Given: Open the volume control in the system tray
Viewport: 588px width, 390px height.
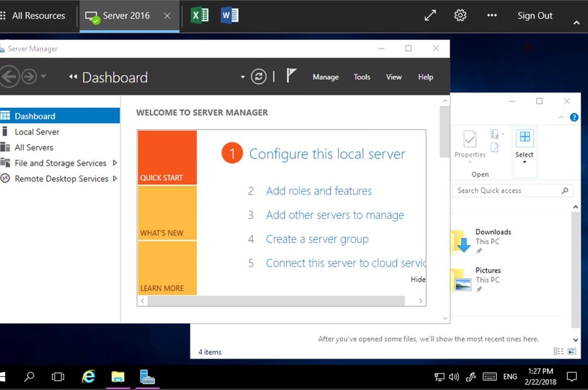Looking at the screenshot, I should pyautogui.click(x=454, y=377).
